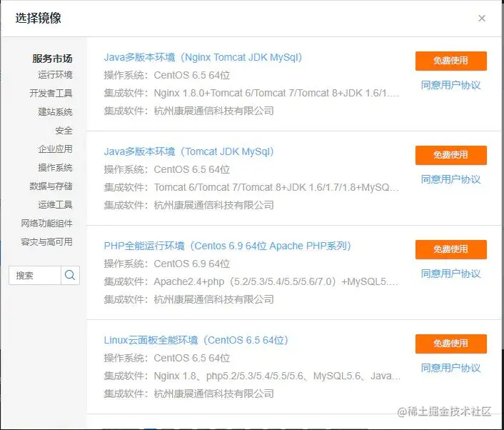Click 免费使用 for Linux云面板全能环境

coord(451,344)
